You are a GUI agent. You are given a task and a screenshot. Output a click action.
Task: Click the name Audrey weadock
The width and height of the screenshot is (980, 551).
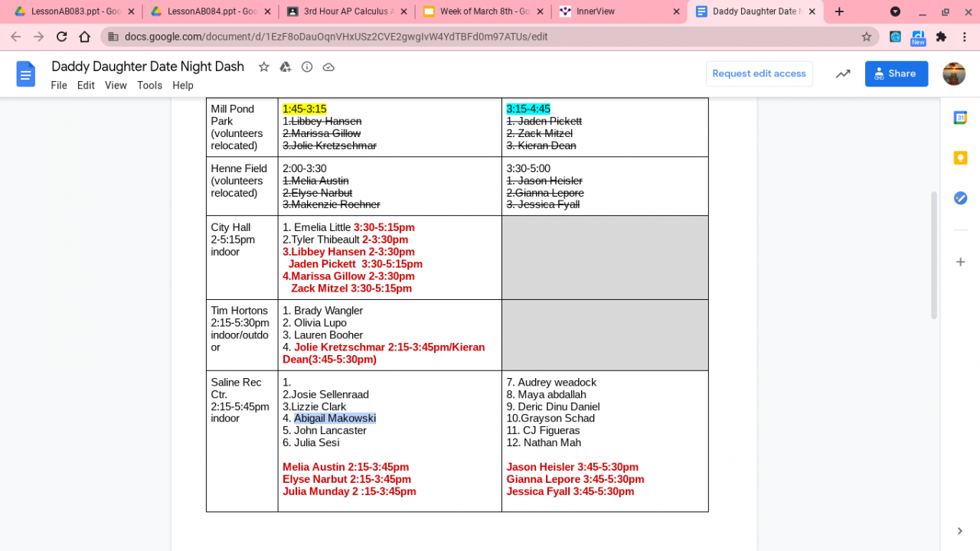point(557,383)
